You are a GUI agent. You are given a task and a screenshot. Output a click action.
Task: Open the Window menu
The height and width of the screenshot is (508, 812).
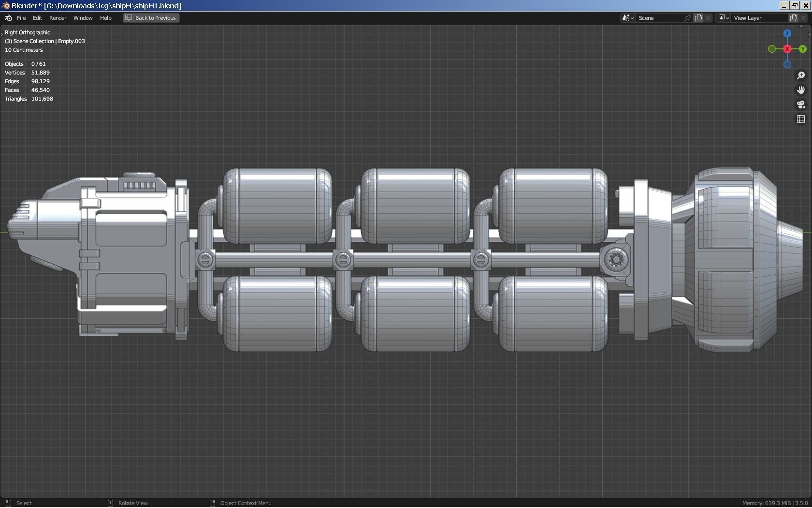(x=83, y=18)
